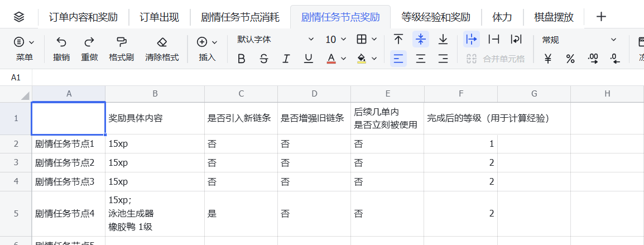Select row 5 header
644x245 pixels.
[x=16, y=214]
